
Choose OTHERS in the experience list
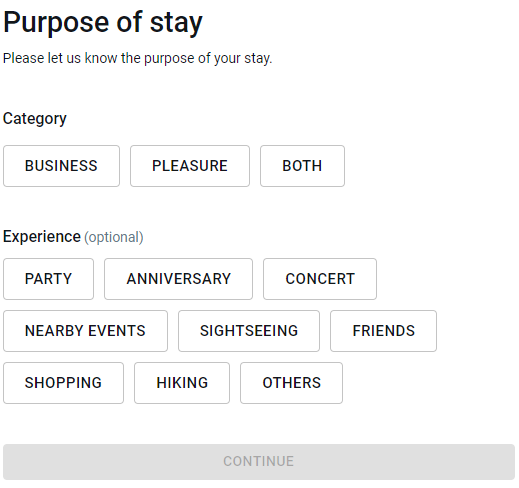click(291, 383)
